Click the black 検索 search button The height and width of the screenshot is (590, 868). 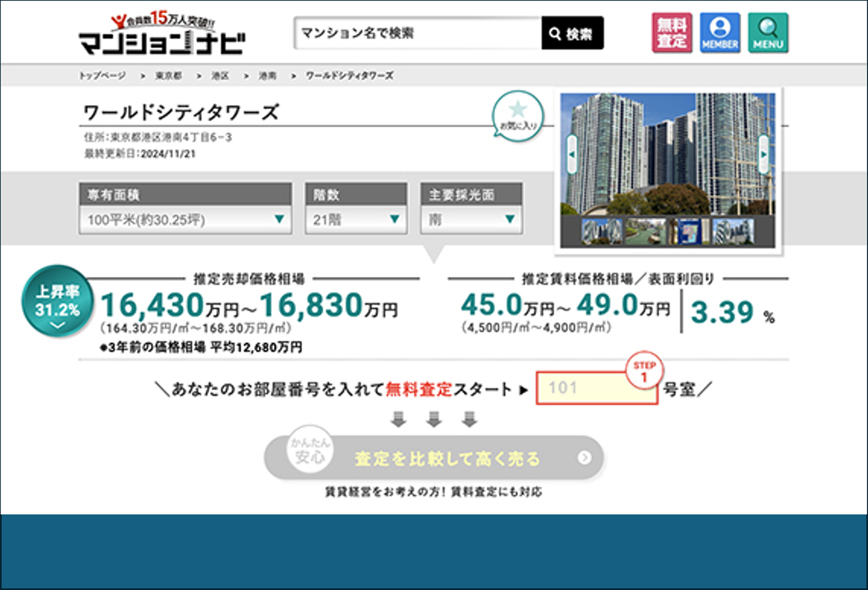[572, 34]
